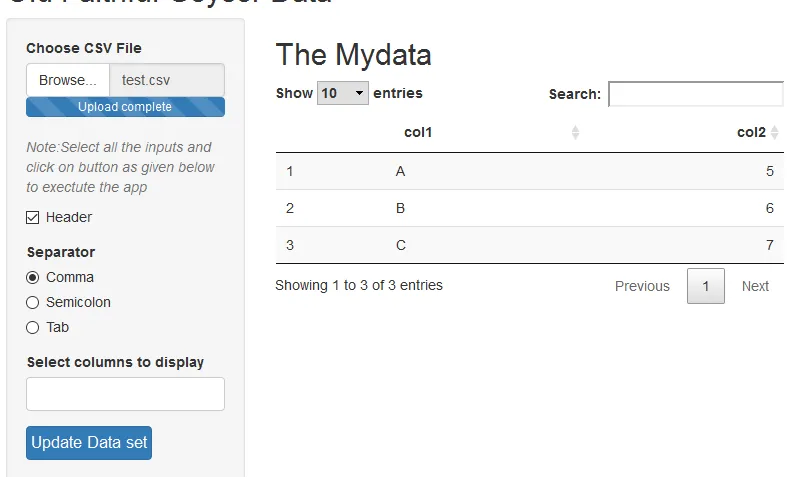Click Browse to choose a CSV file
The height and width of the screenshot is (477, 796).
[x=68, y=80]
